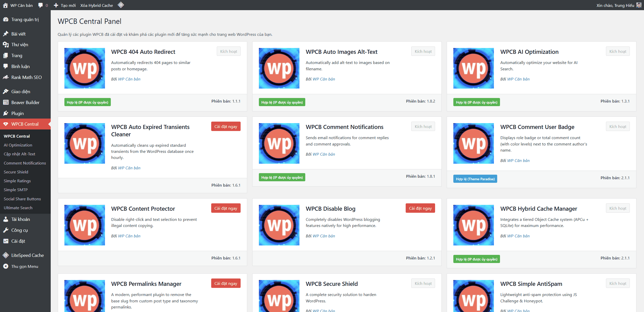Click Kích hoạt for WPCB Auto Images Alt-Text
The image size is (644, 312).
[423, 51]
